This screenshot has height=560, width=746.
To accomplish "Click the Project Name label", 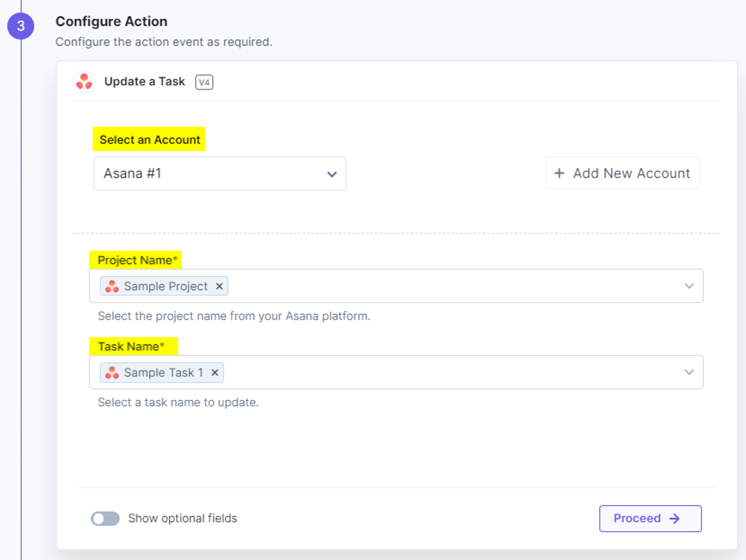I will tap(137, 260).
